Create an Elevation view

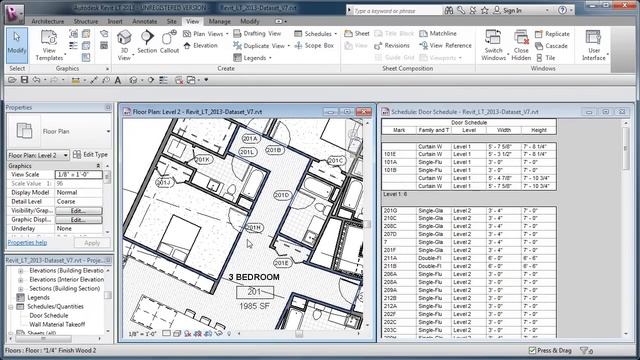click(200, 46)
